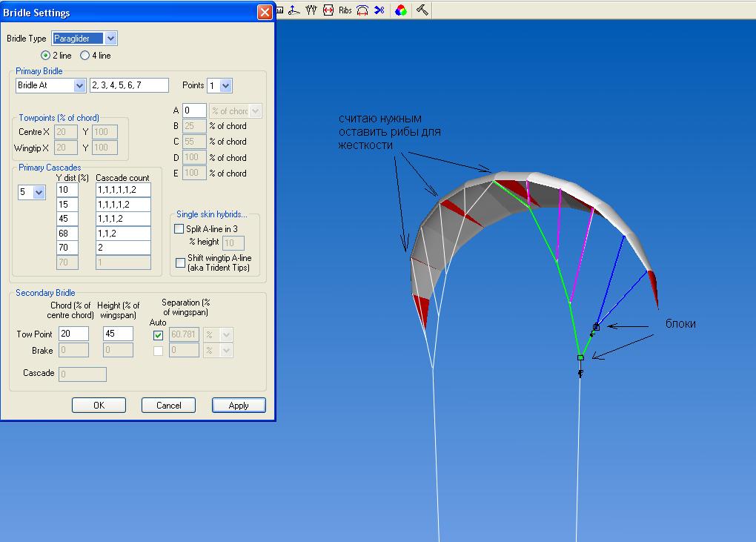The image size is (756, 542).
Task: Open the Points count dropdown
Action: tap(225, 86)
